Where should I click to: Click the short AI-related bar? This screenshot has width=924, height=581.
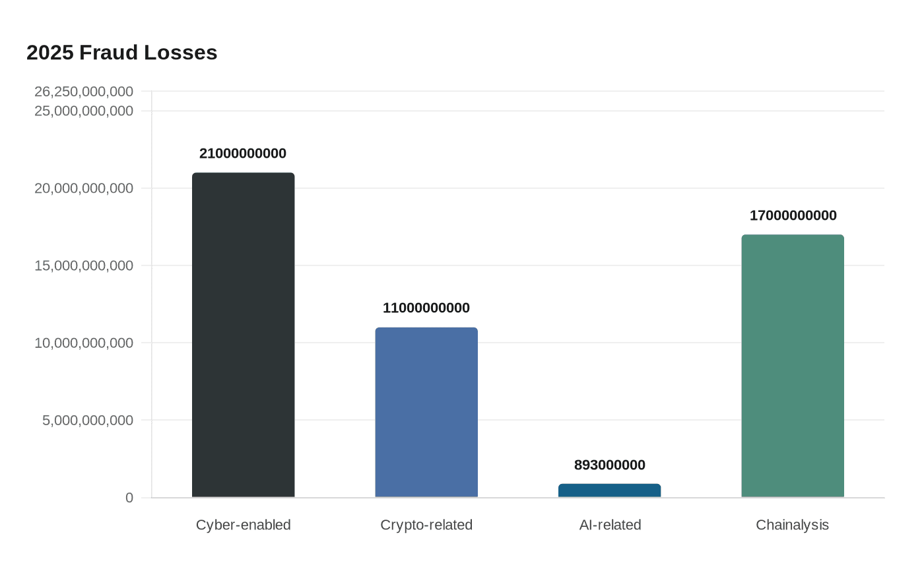click(609, 491)
